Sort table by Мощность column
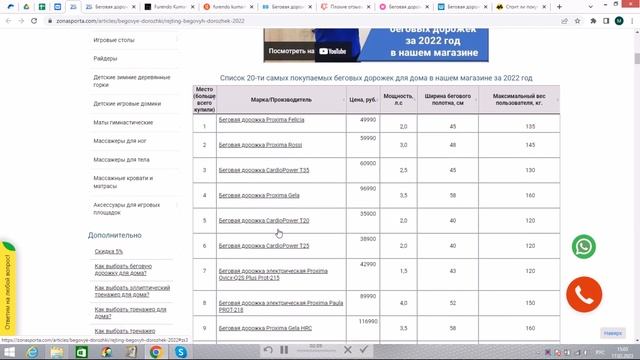The width and height of the screenshot is (640, 360). click(x=398, y=100)
